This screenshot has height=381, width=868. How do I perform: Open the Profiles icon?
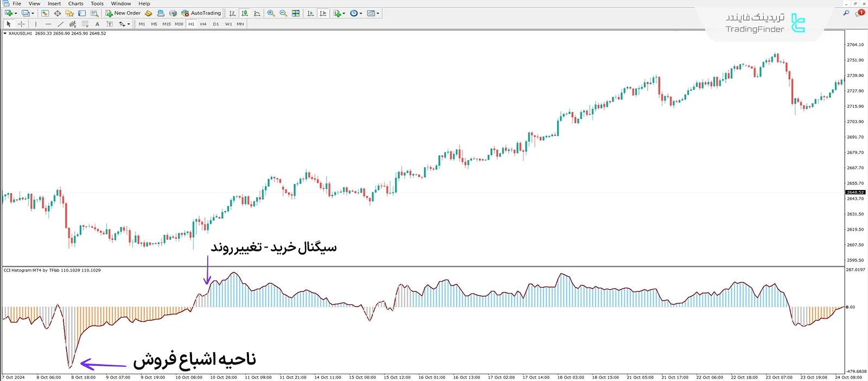click(25, 13)
